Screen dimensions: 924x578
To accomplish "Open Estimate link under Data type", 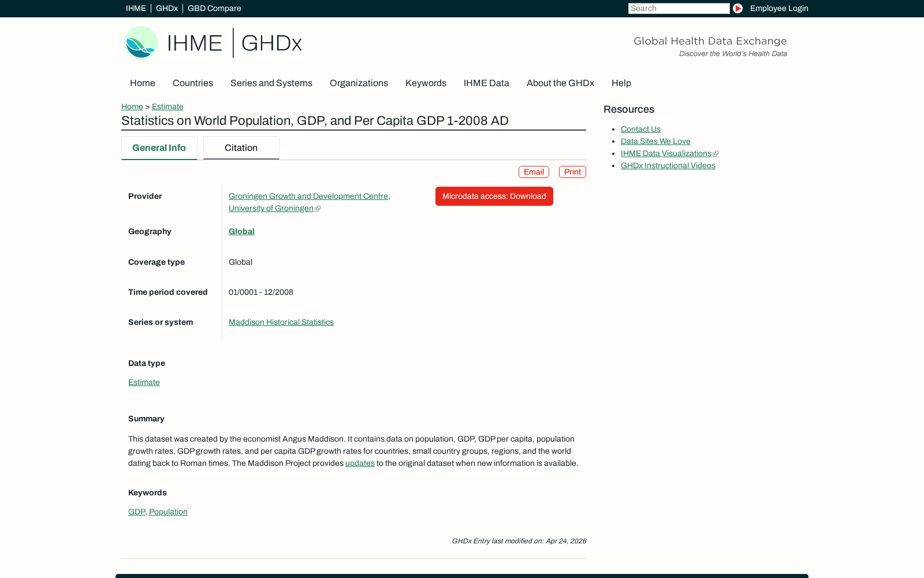I will pyautogui.click(x=144, y=382).
